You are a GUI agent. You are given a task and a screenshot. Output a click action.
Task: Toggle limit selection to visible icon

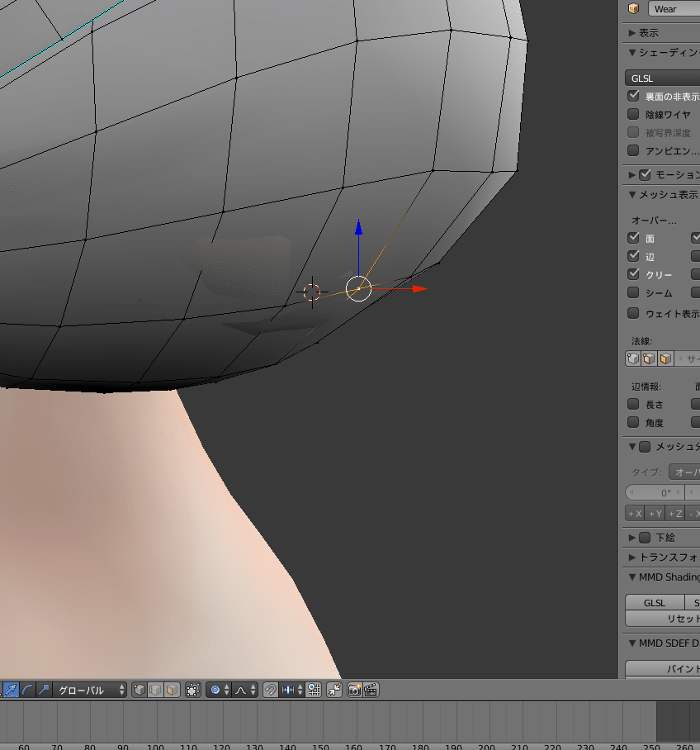tap(192, 690)
